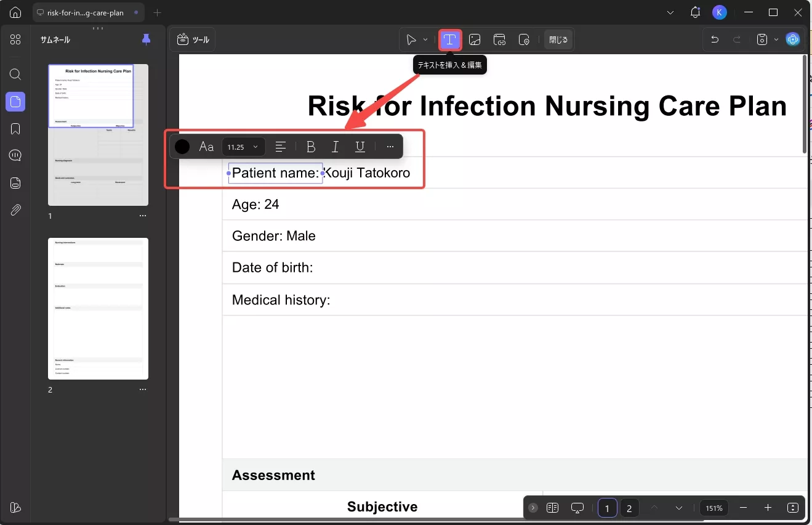Screen dimensions: 812x525
Task: Open more options for page 1 thumbnail
Action: (143, 216)
